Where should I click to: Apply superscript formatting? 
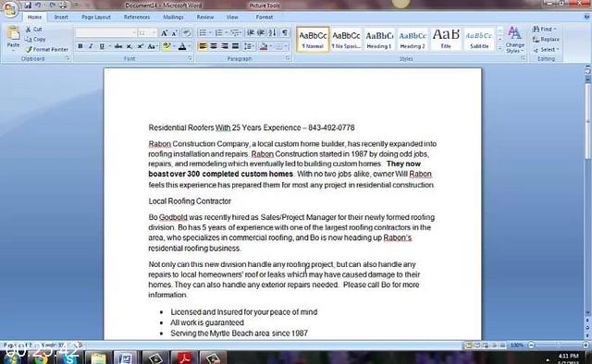click(140, 46)
